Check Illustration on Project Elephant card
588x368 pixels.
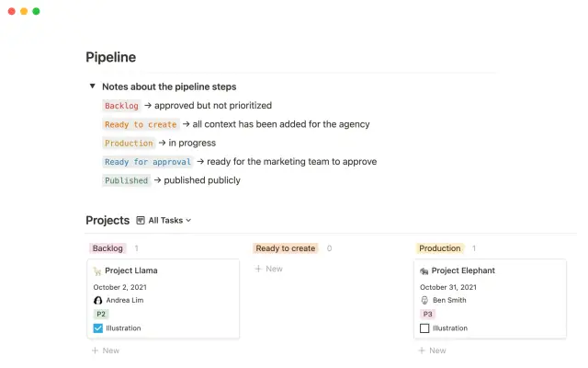tap(424, 328)
